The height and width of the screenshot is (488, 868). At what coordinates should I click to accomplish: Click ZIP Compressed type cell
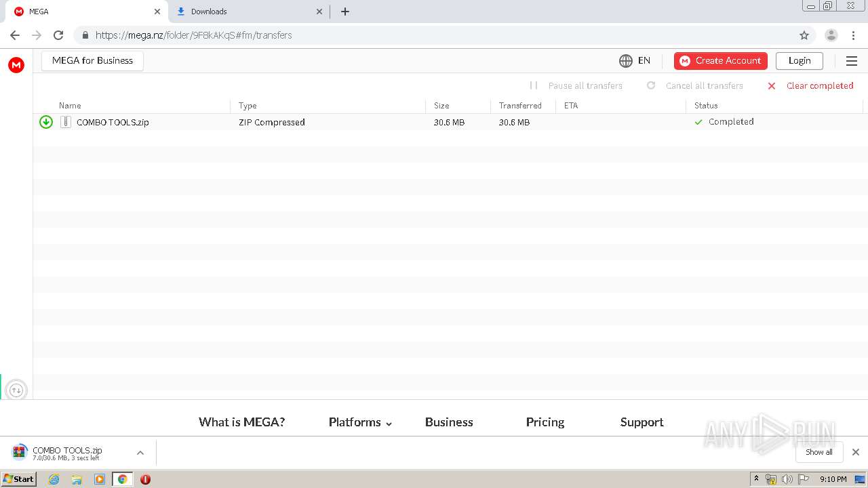tap(272, 123)
